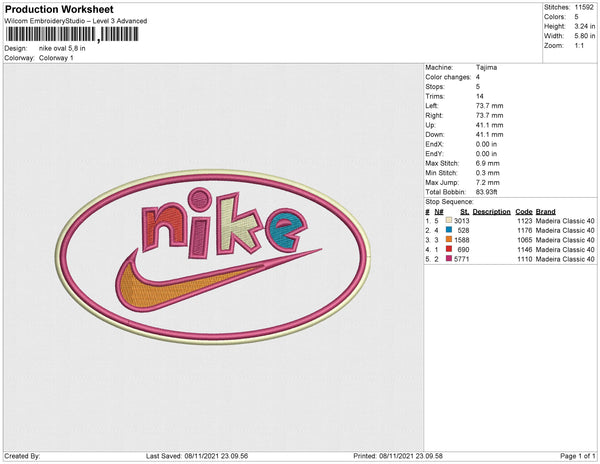Select the Up value '41.1 mm'
The image size is (600, 464).
(489, 125)
